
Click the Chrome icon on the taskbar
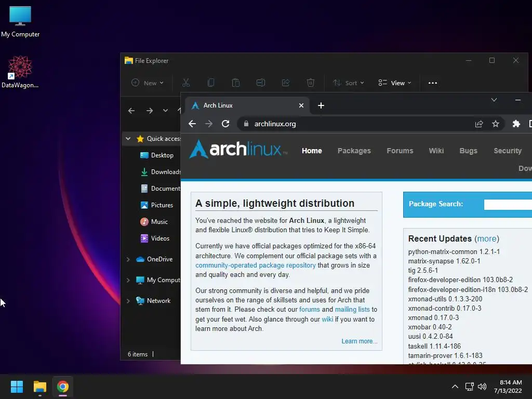pos(63,387)
